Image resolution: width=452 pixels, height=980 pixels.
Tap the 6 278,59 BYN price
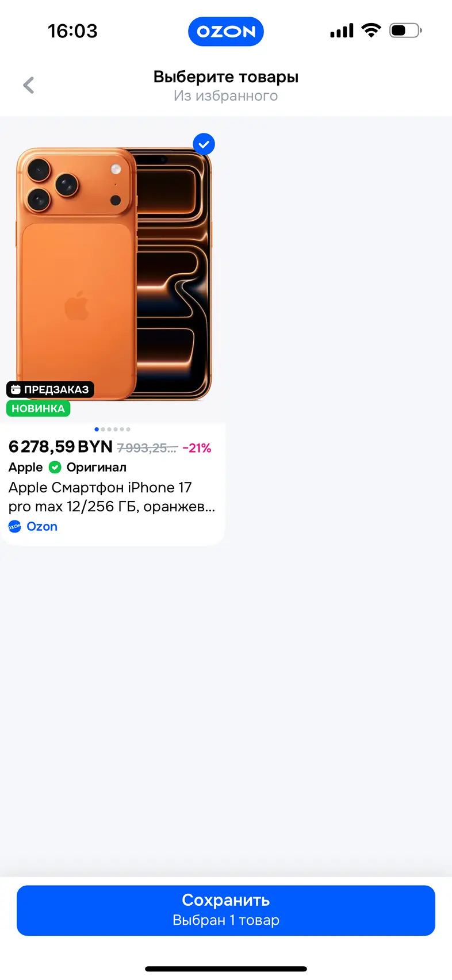tap(60, 447)
